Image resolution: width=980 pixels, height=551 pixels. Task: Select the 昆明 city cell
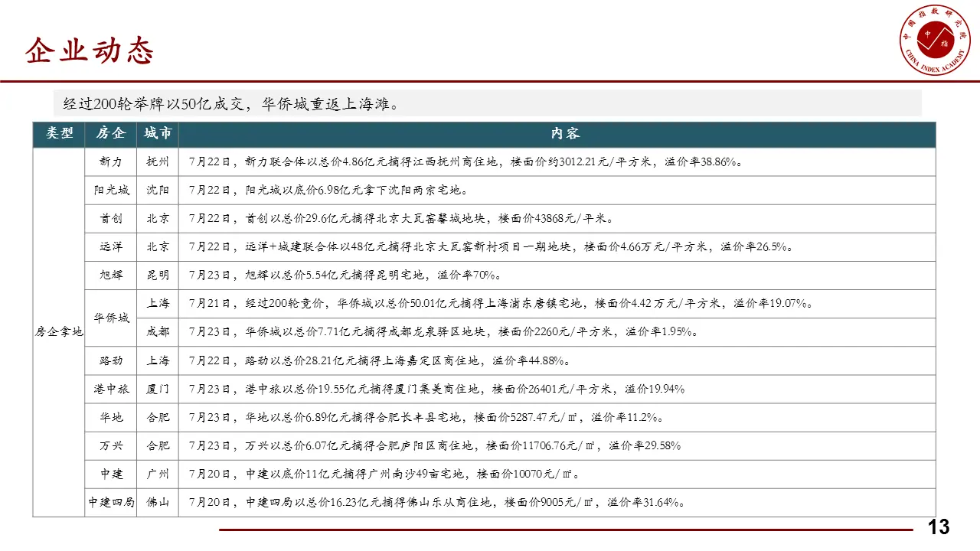158,275
